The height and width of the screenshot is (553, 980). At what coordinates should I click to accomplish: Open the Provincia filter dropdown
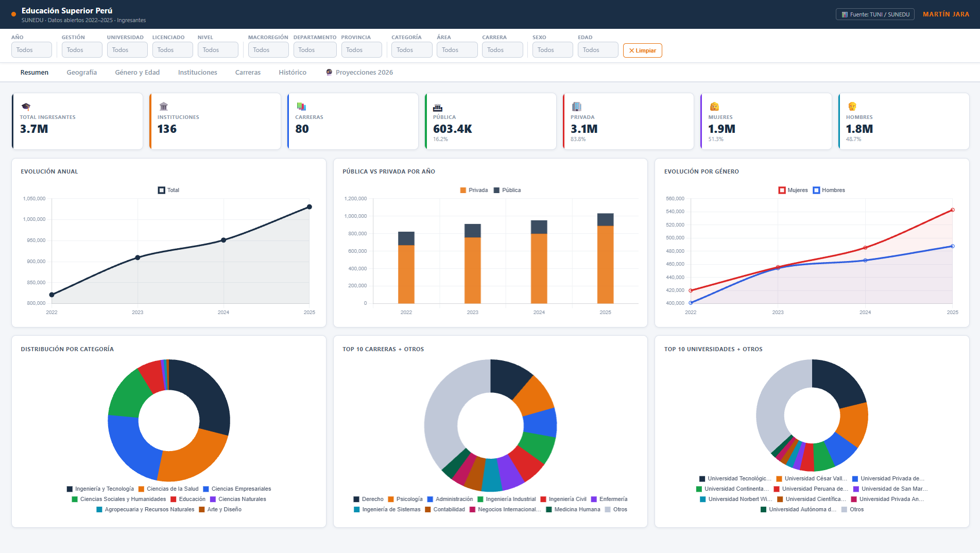(362, 50)
